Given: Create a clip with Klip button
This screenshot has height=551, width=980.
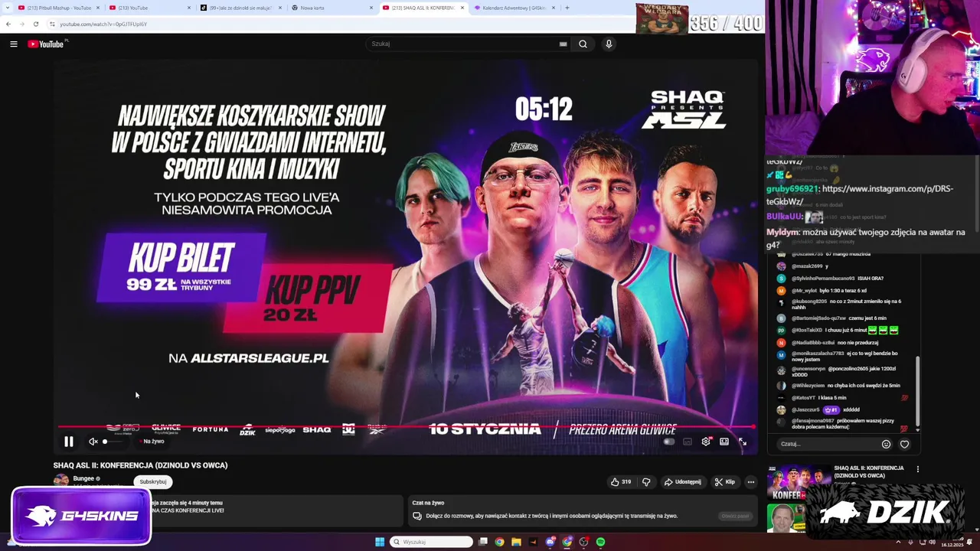Looking at the screenshot, I should 725,482.
